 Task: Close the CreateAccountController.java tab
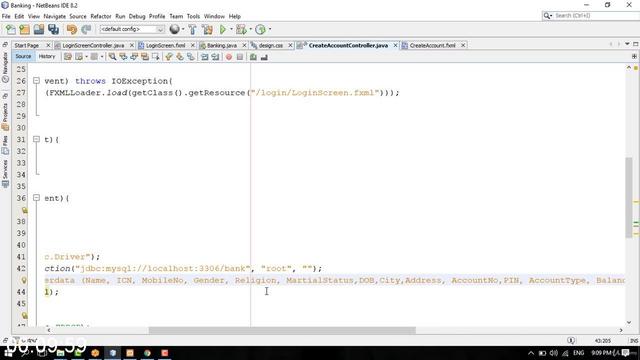[x=396, y=45]
